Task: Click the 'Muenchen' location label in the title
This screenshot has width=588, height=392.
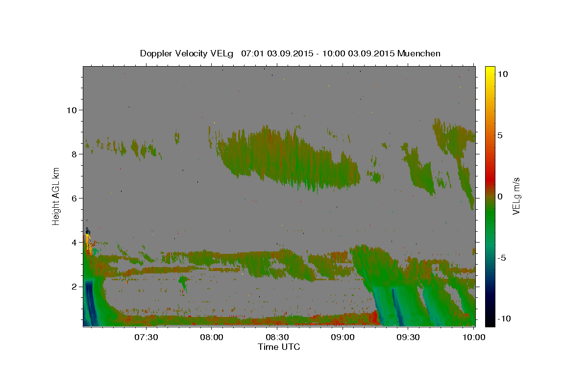Action: pyautogui.click(x=419, y=53)
